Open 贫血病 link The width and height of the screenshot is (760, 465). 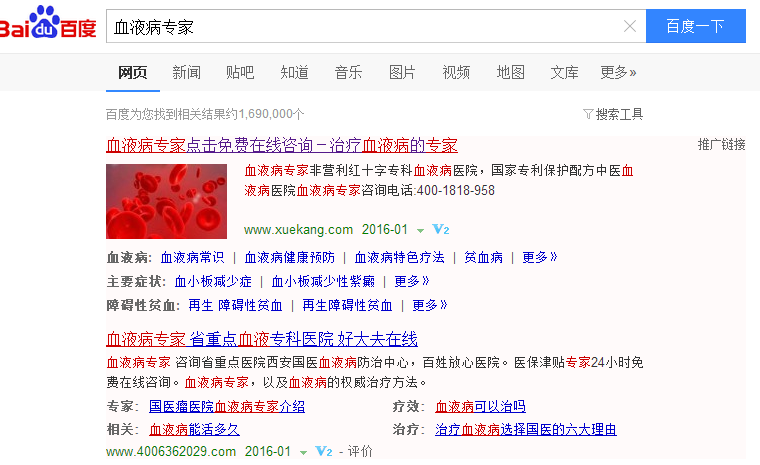[483, 257]
